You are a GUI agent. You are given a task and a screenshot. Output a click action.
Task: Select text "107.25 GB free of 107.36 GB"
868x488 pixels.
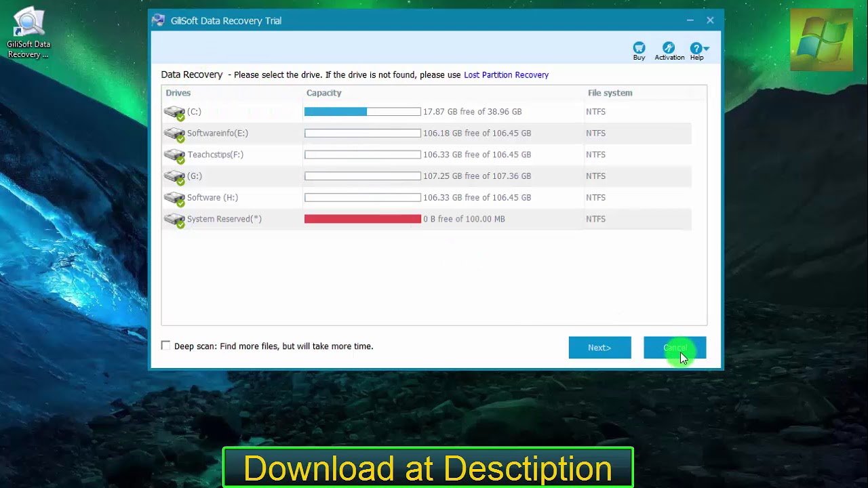477,176
